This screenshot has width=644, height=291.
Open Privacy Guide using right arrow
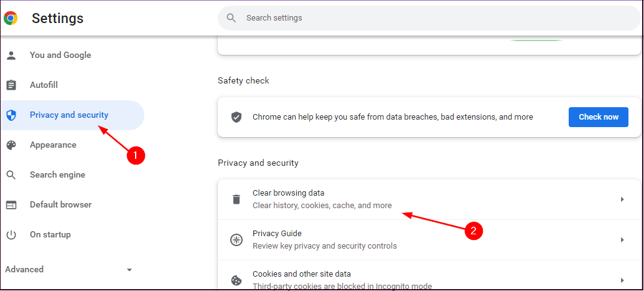point(622,240)
